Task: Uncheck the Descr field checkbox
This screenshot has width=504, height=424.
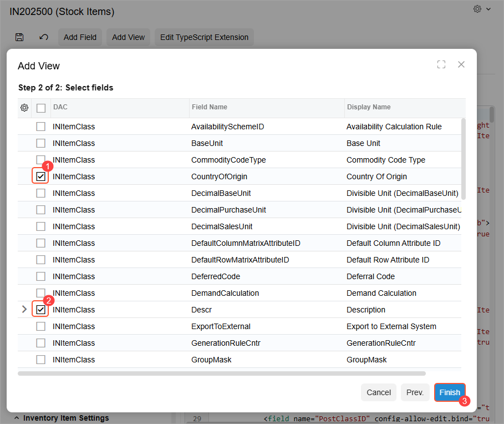Action: click(x=41, y=310)
